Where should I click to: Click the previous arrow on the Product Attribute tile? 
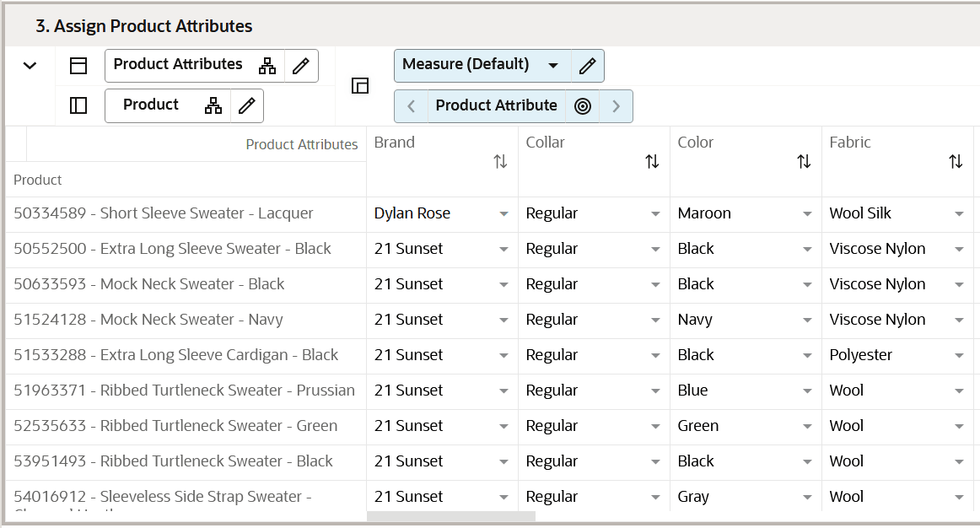pyautogui.click(x=411, y=105)
